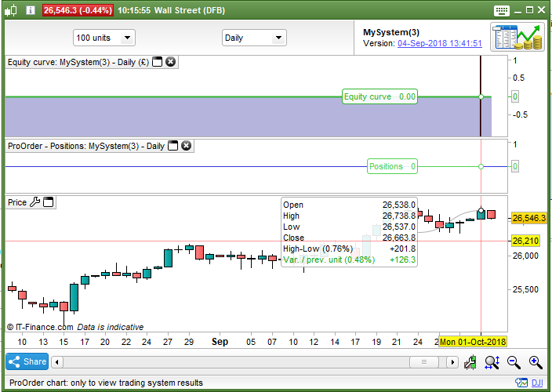Click the zoom with arrows icon
The height and width of the screenshot is (392, 552).
(492, 362)
